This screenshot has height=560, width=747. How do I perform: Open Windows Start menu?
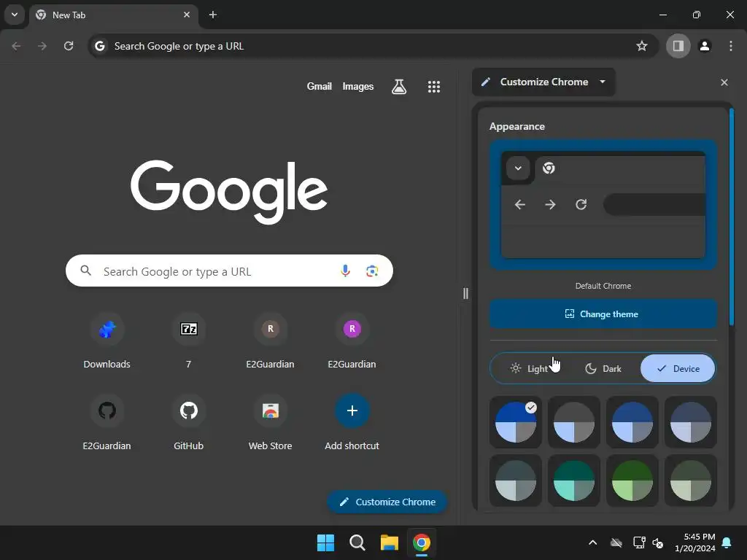point(326,542)
